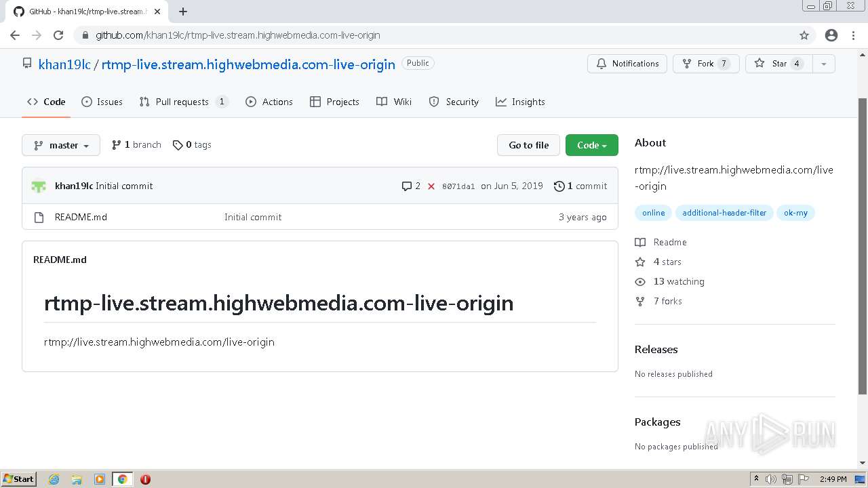868x488 pixels.
Task: Click the Go to file button
Action: (529, 145)
